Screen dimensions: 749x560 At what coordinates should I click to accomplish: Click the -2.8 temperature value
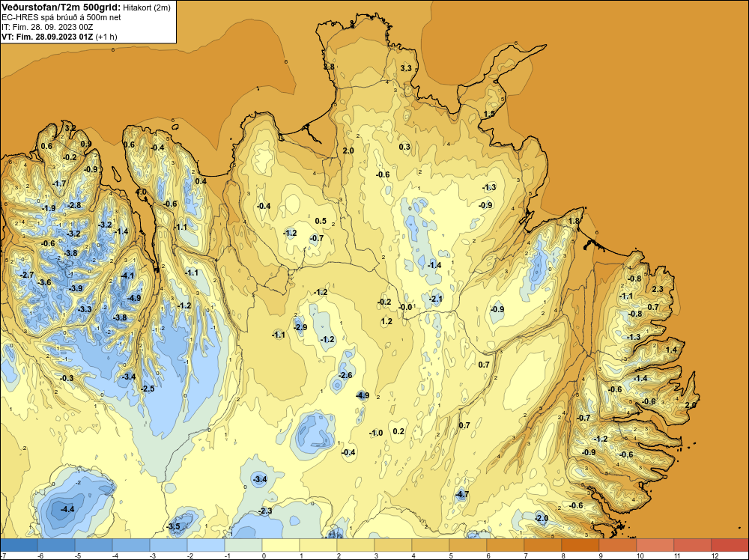pos(74,205)
